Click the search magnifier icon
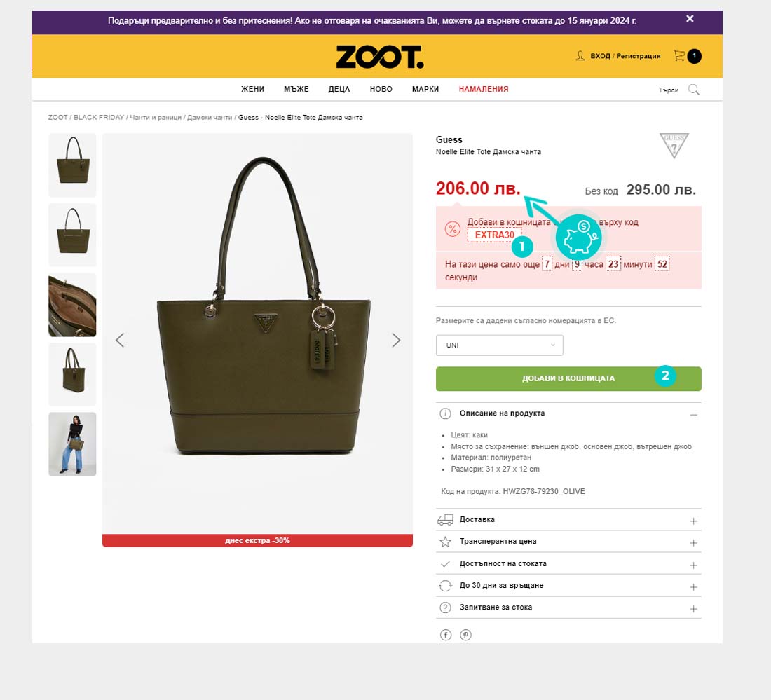 pos(693,90)
